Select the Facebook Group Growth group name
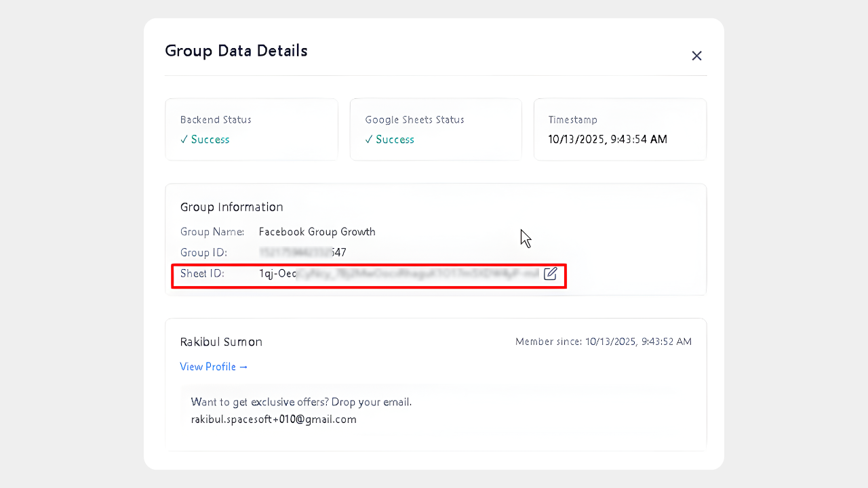The image size is (868, 488). pyautogui.click(x=317, y=232)
